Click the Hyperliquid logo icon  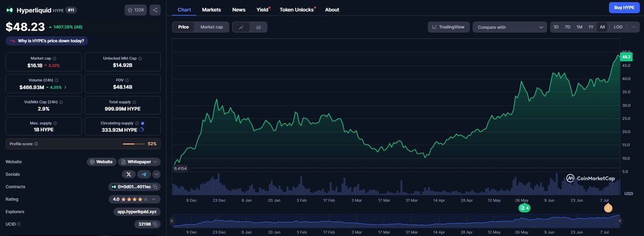point(10,10)
